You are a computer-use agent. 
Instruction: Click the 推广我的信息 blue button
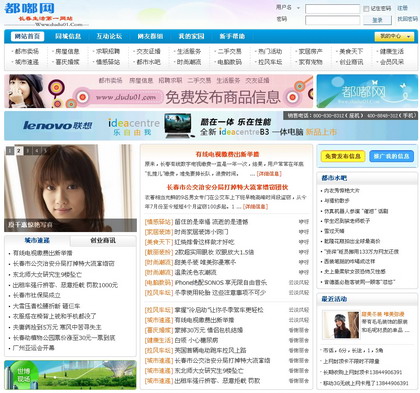click(x=391, y=156)
